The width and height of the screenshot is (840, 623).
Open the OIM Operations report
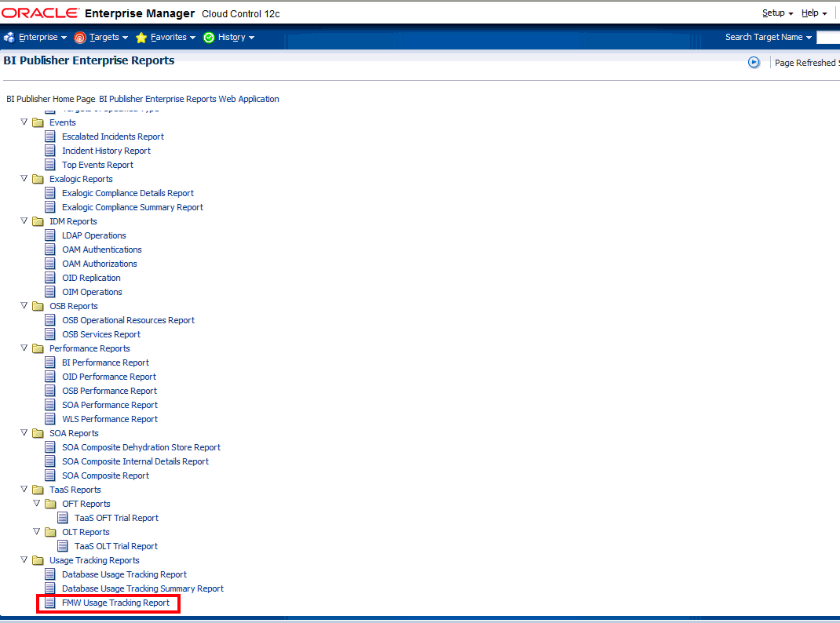point(92,292)
